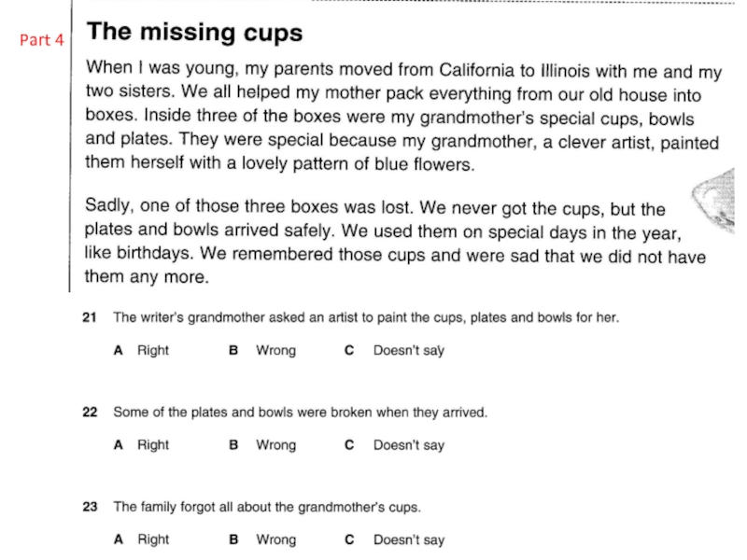The image size is (747, 560).
Task: Click the red Part 4 label
Action: [x=41, y=40]
